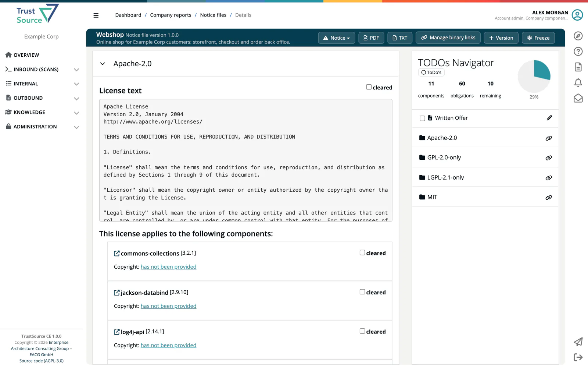Open log4j-api external link icon
Image resolution: width=588 pixels, height=368 pixels.
point(116,332)
